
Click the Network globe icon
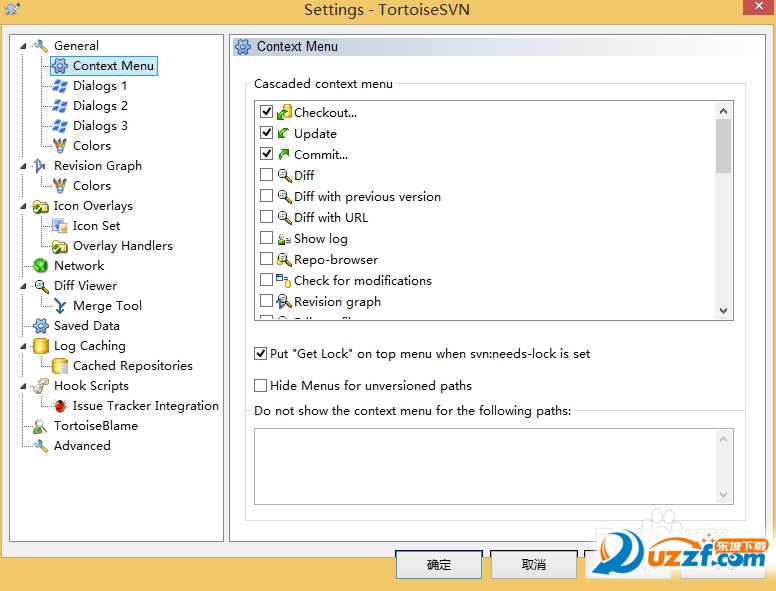point(40,266)
